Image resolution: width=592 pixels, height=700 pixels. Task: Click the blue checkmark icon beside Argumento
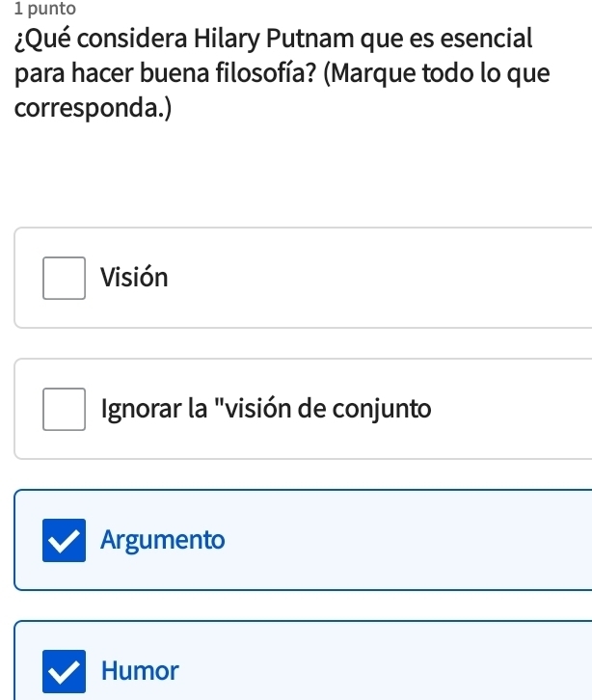coord(63,540)
